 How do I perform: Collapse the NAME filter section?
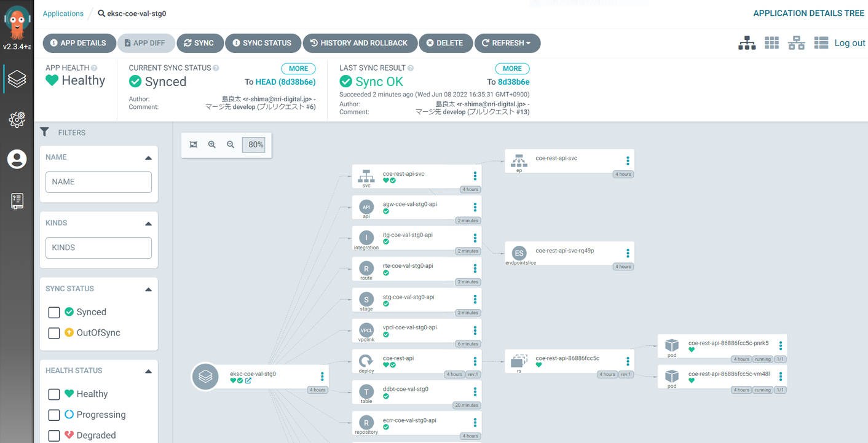148,158
